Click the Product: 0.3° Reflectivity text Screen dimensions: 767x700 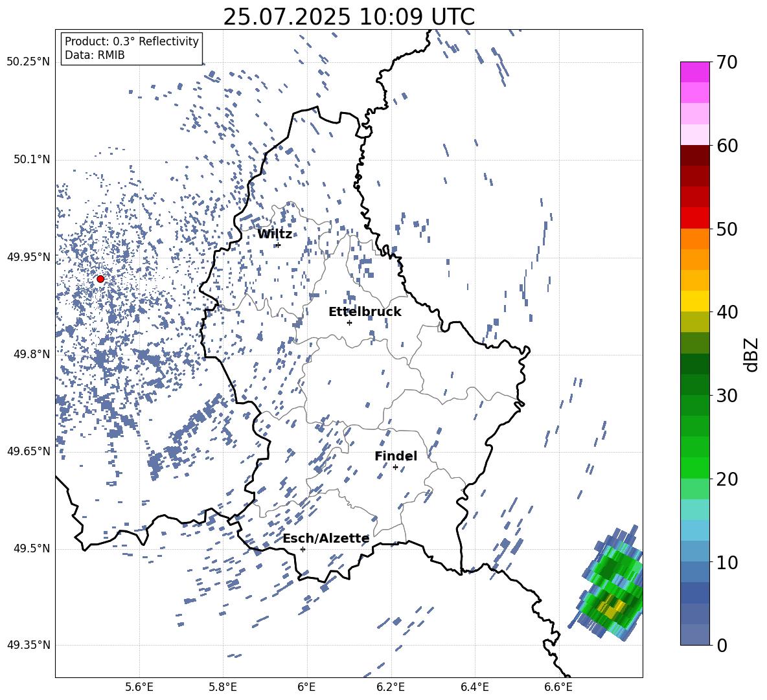tap(132, 41)
